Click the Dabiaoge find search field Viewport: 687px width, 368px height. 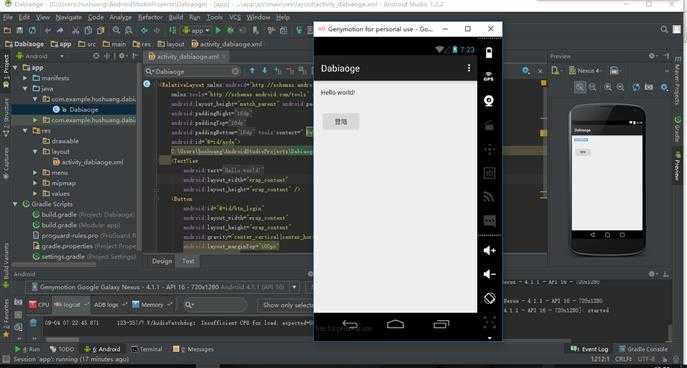click(x=193, y=71)
